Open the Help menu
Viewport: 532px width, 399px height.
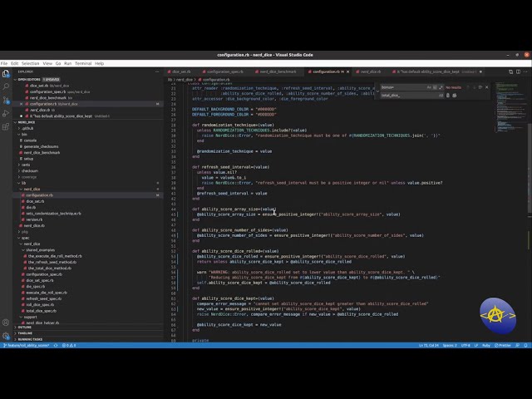pyautogui.click(x=100, y=63)
